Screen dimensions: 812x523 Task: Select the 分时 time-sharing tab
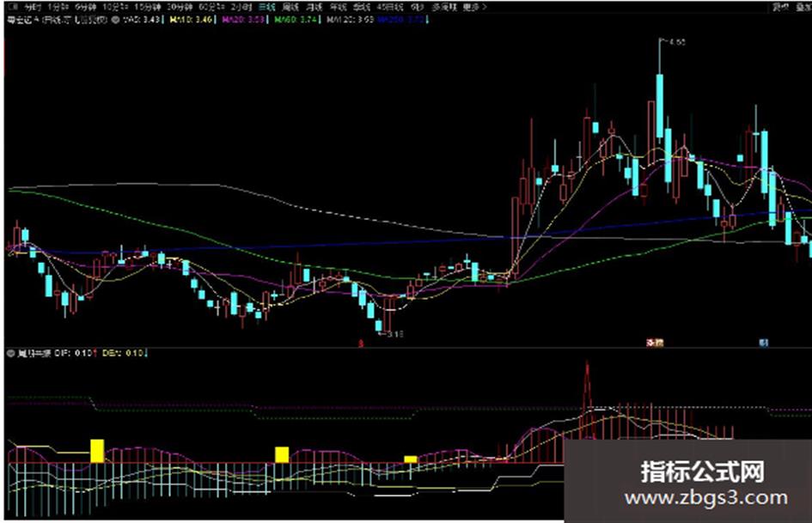point(32,7)
